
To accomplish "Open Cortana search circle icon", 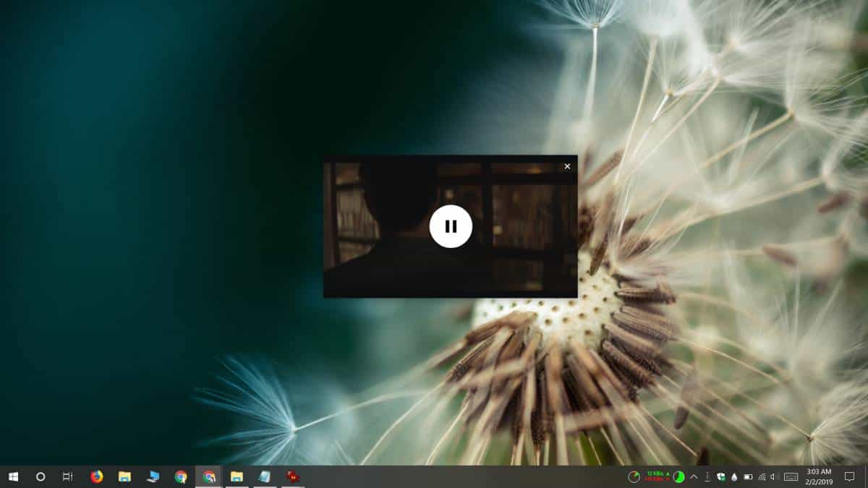I will 41,476.
